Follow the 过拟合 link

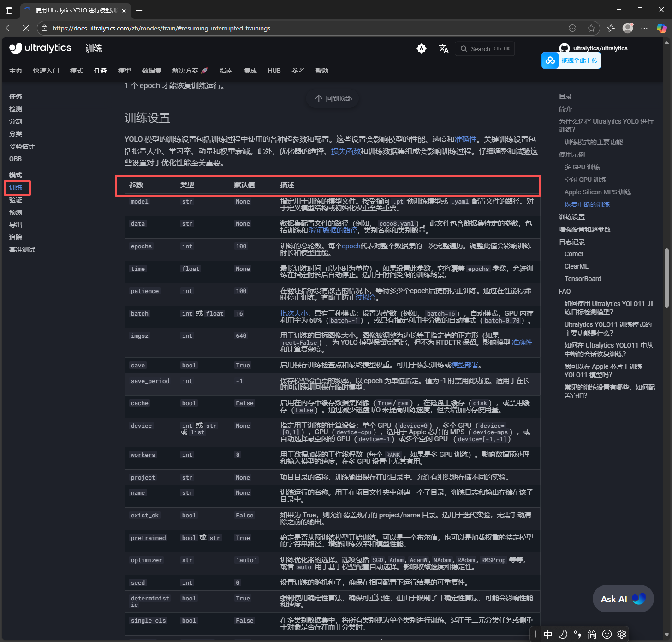[x=366, y=298]
